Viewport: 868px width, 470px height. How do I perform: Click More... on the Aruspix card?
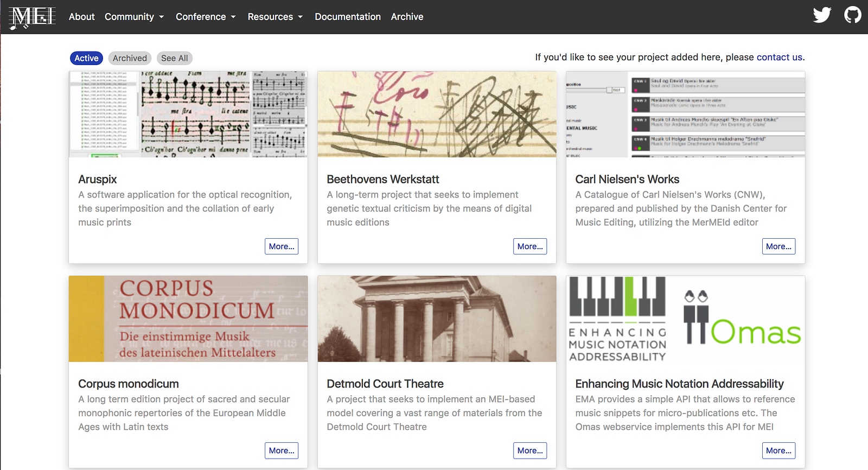[282, 246]
